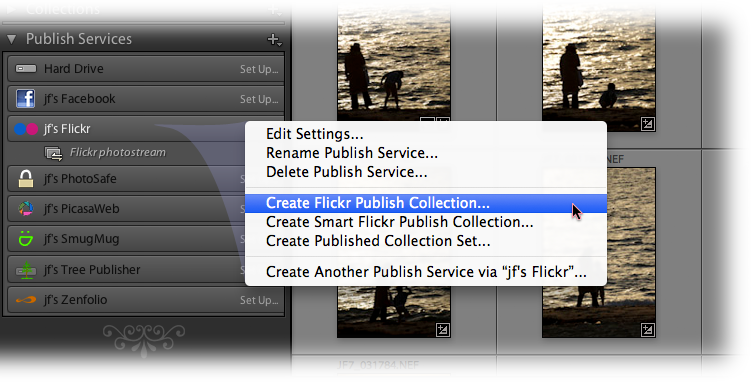Click the Flickr two-dot icon
Screen dimensions: 751x382
(x=26, y=129)
